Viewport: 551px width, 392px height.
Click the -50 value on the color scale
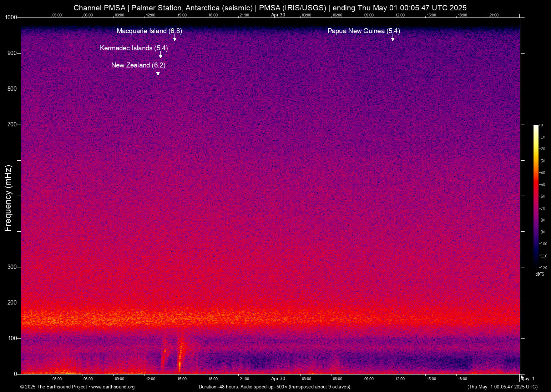point(542,185)
